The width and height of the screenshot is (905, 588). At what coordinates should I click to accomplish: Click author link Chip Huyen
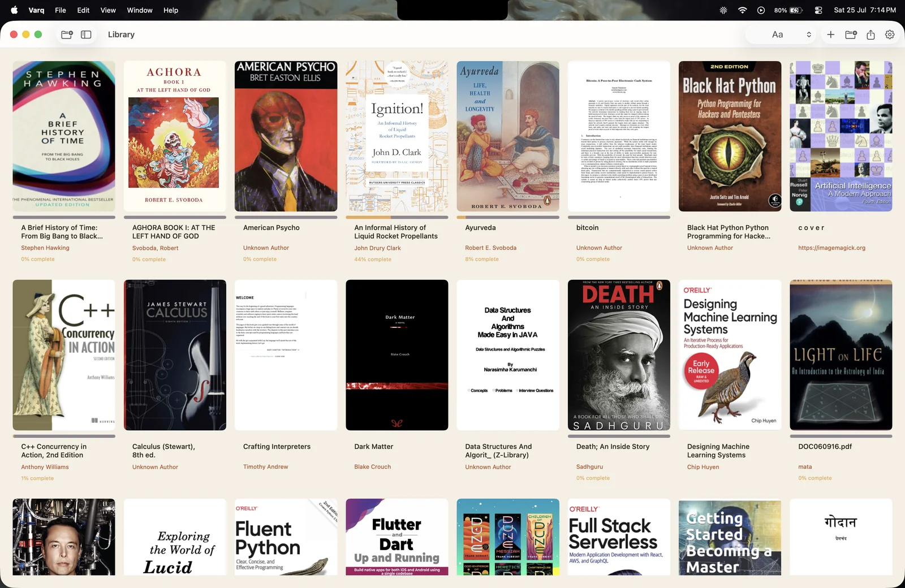(x=703, y=467)
